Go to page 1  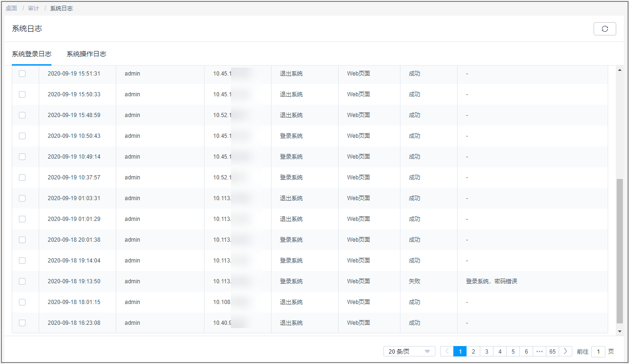click(x=460, y=351)
